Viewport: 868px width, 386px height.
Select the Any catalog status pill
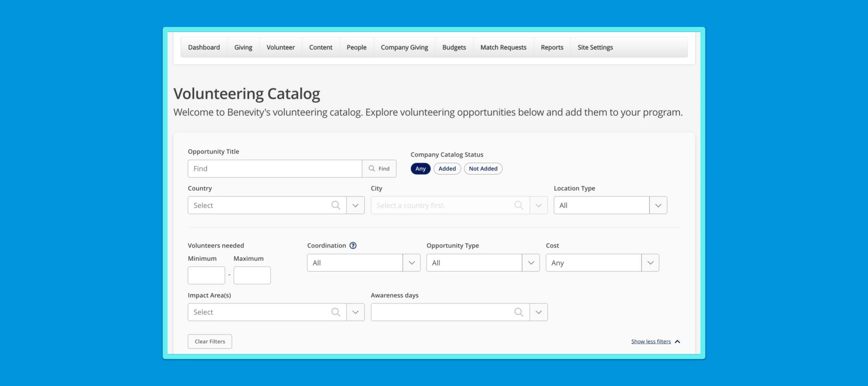420,169
